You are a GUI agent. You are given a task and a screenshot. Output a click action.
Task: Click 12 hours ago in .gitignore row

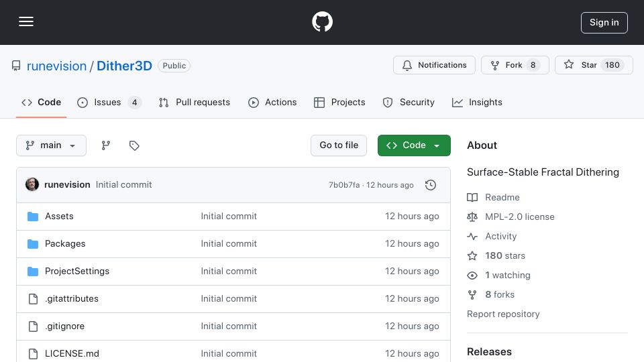click(x=412, y=326)
